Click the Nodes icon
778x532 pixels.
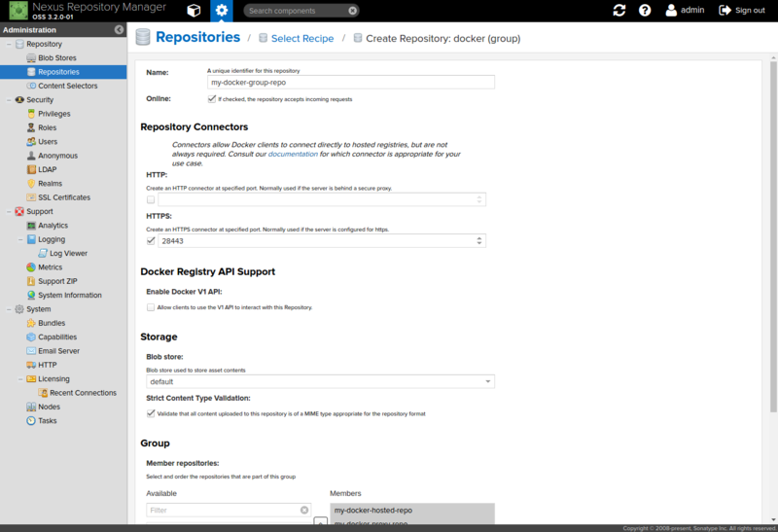(31, 407)
